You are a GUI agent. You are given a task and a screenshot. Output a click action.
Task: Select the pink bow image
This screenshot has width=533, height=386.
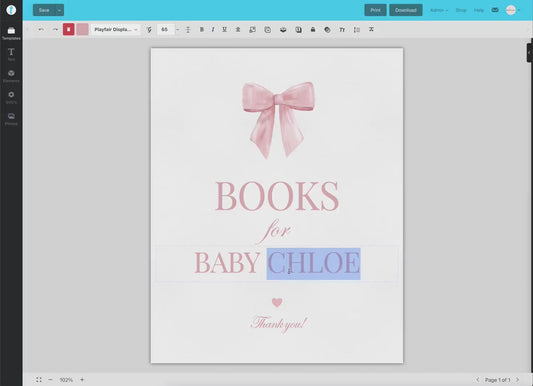(x=278, y=120)
